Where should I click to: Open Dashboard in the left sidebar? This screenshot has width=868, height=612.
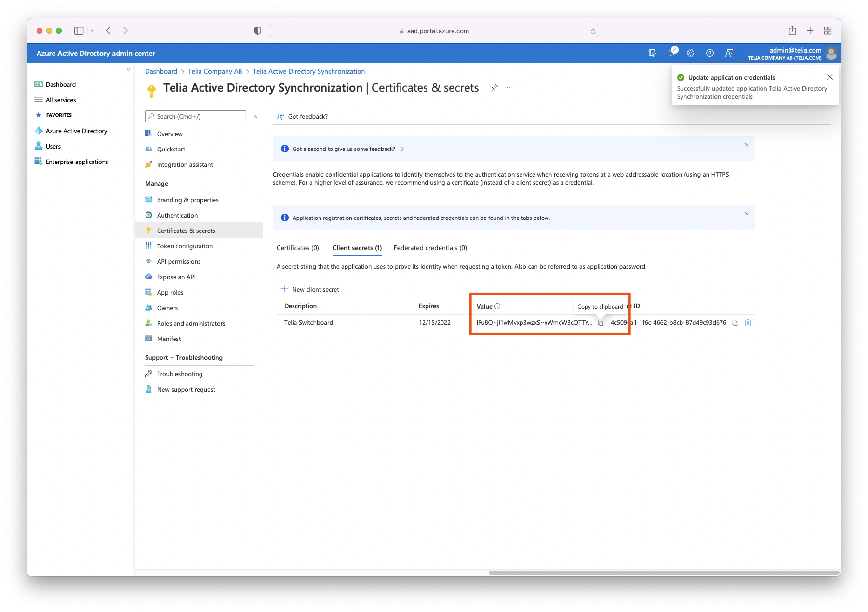tap(61, 84)
